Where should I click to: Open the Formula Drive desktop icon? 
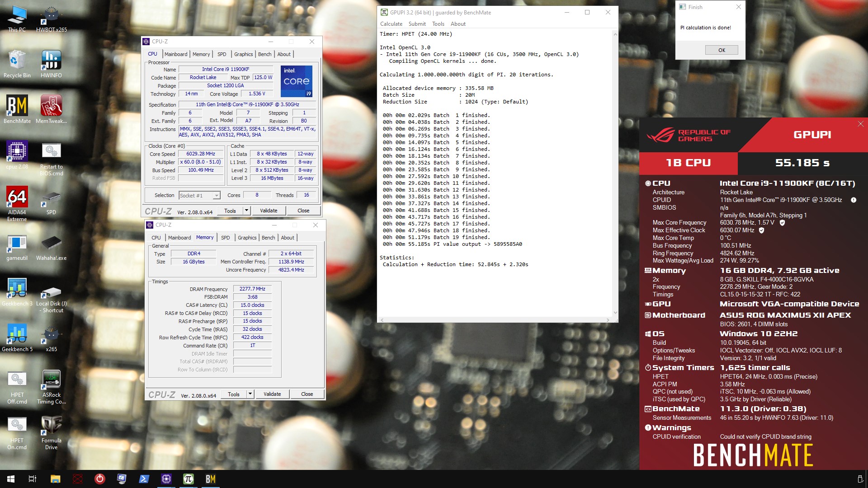tap(51, 433)
